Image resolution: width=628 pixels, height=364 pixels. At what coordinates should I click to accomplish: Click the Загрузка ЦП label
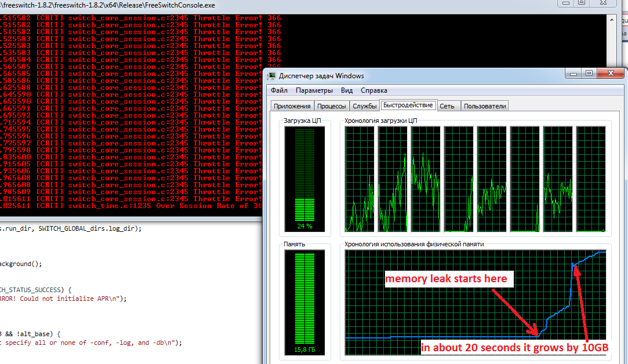pos(302,121)
